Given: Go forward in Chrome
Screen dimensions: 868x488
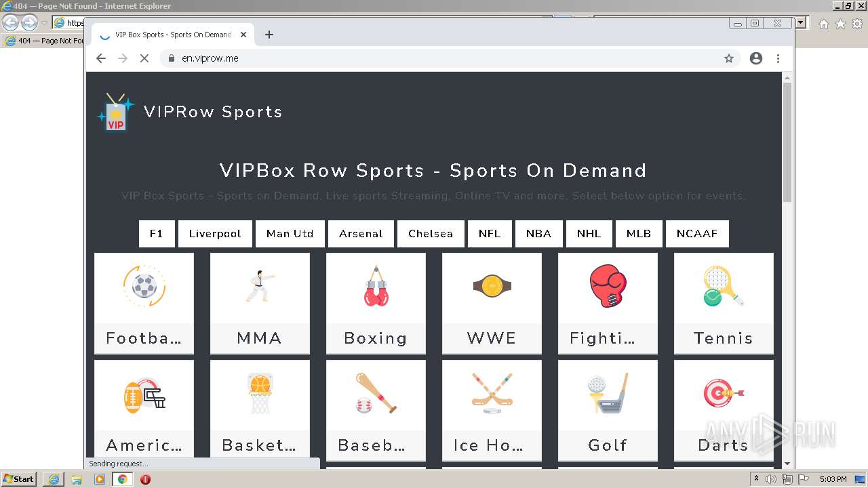Looking at the screenshot, I should 123,58.
